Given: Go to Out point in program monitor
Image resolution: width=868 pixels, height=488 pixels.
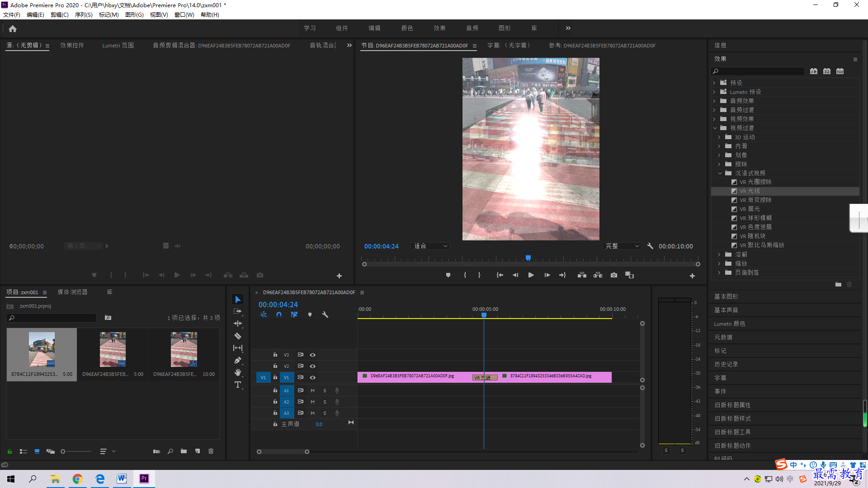Looking at the screenshot, I should pyautogui.click(x=562, y=275).
